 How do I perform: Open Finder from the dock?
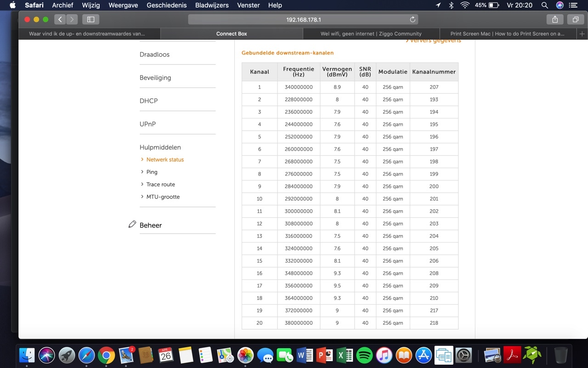click(27, 355)
